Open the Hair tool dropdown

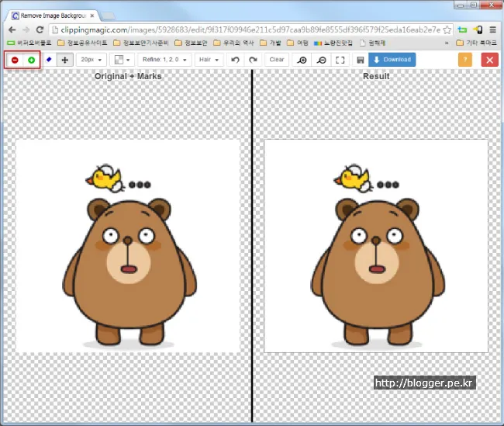(x=209, y=60)
